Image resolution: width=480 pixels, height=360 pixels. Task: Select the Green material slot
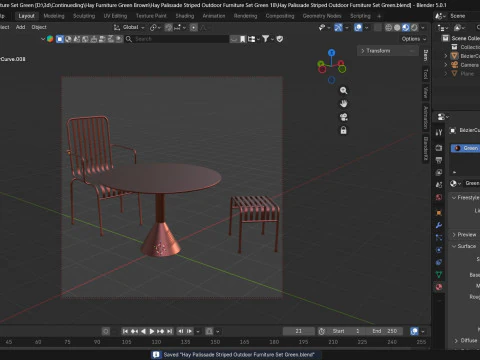click(x=466, y=148)
